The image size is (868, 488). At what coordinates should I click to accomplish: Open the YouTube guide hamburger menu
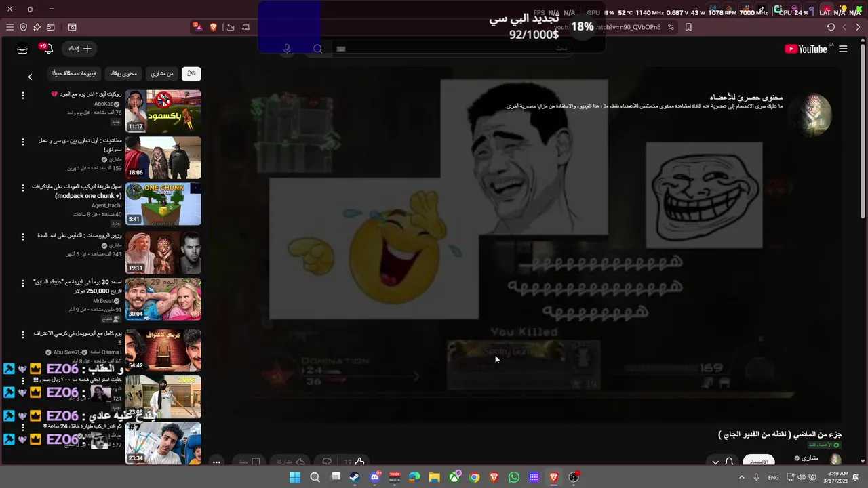point(843,49)
